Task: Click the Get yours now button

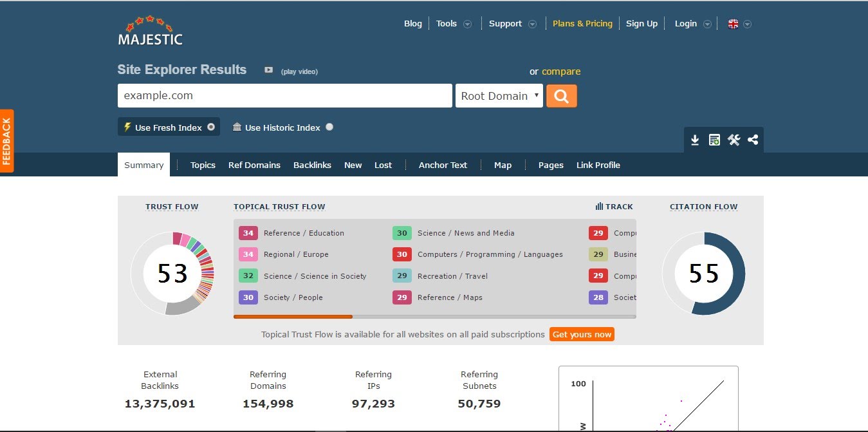Action: pos(582,334)
